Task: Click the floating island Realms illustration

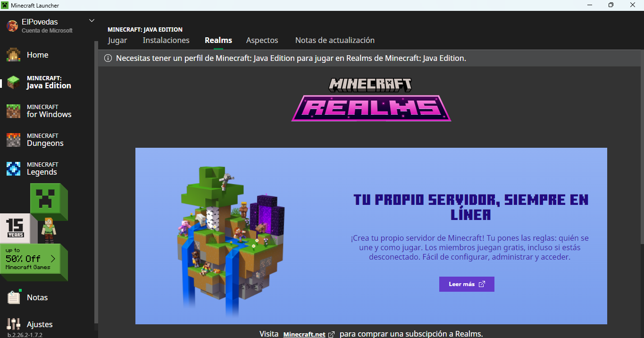Action: point(232,241)
